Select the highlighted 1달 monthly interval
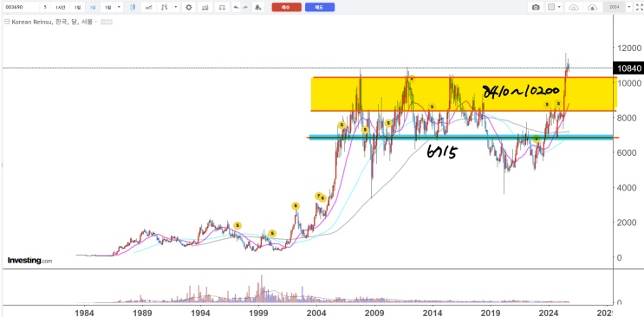The height and width of the screenshot is (317, 644). 93,7
